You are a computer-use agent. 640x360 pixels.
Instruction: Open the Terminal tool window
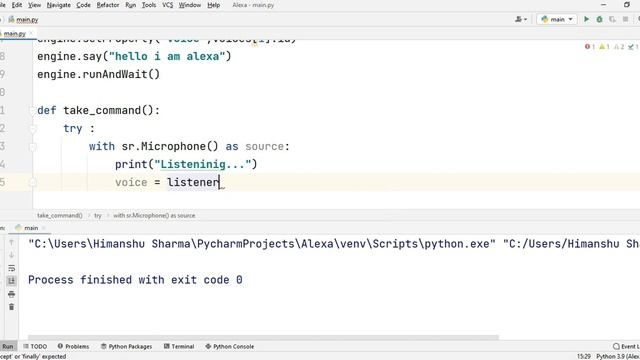[x=179, y=346]
